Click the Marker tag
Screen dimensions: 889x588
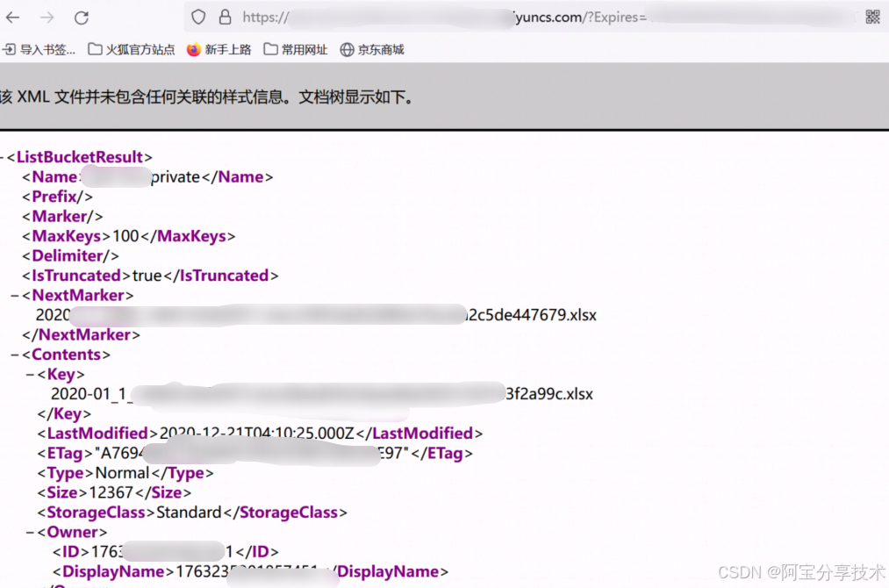[x=62, y=217]
